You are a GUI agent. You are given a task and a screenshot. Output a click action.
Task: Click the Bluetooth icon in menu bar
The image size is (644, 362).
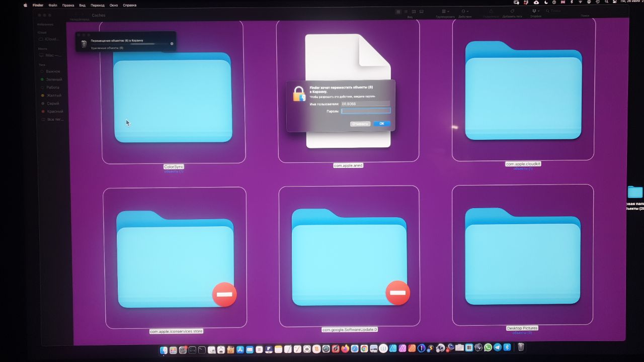point(571,3)
